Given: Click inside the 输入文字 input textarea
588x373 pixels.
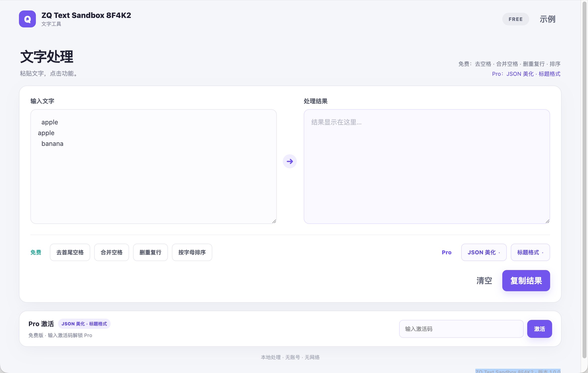Looking at the screenshot, I should [153, 166].
